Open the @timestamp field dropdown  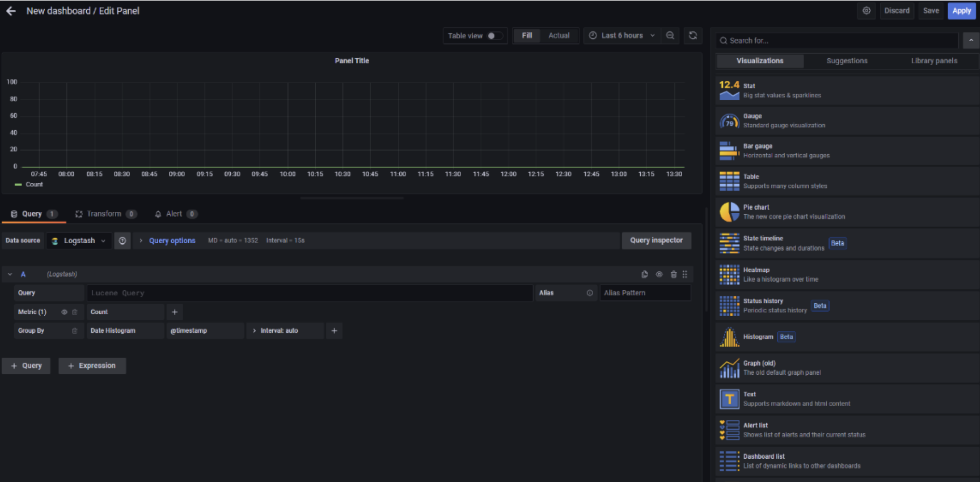pos(205,331)
